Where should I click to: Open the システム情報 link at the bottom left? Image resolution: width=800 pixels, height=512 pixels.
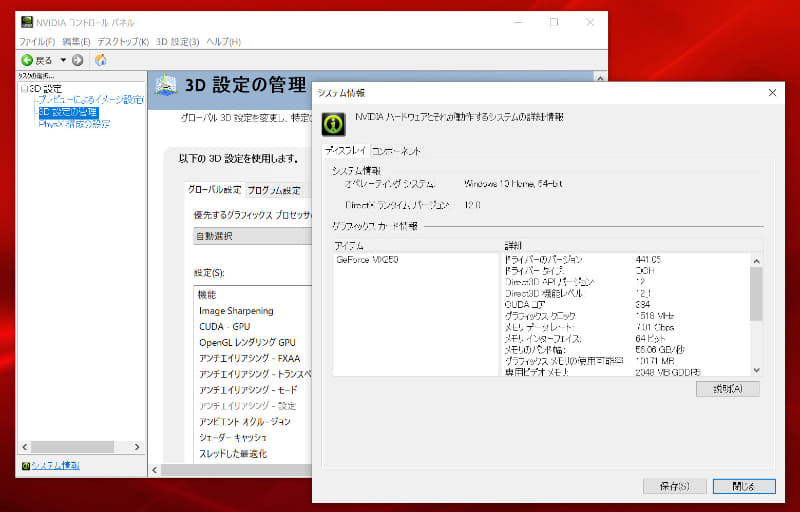pos(56,466)
